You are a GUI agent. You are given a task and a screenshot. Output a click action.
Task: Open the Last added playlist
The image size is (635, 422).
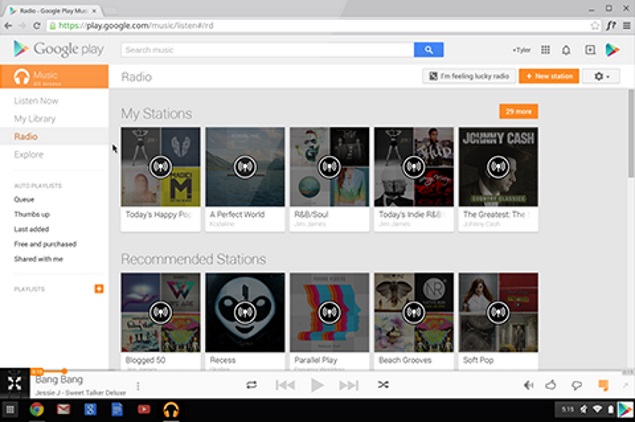pos(32,229)
